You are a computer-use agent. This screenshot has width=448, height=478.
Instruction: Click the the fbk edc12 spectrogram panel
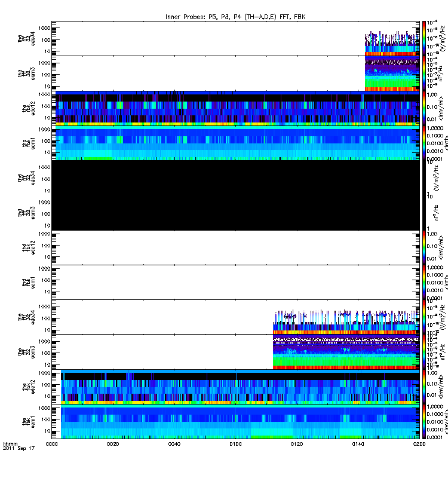pos(235,387)
